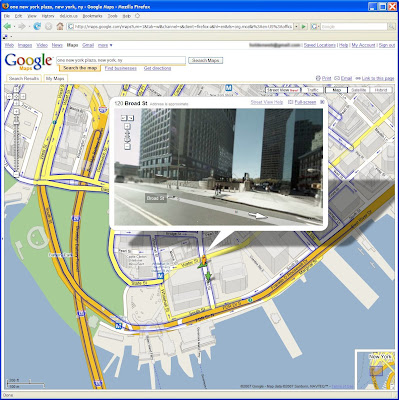Viewport: 399px width, 400px height.
Task: Switch to Hybrid view type
Action: coord(381,90)
